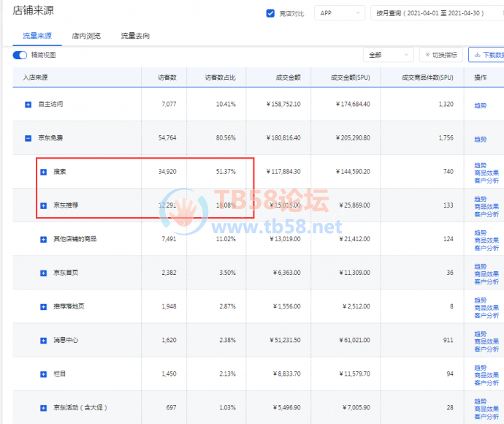Collapse the 京东免费 row

pos(28,138)
